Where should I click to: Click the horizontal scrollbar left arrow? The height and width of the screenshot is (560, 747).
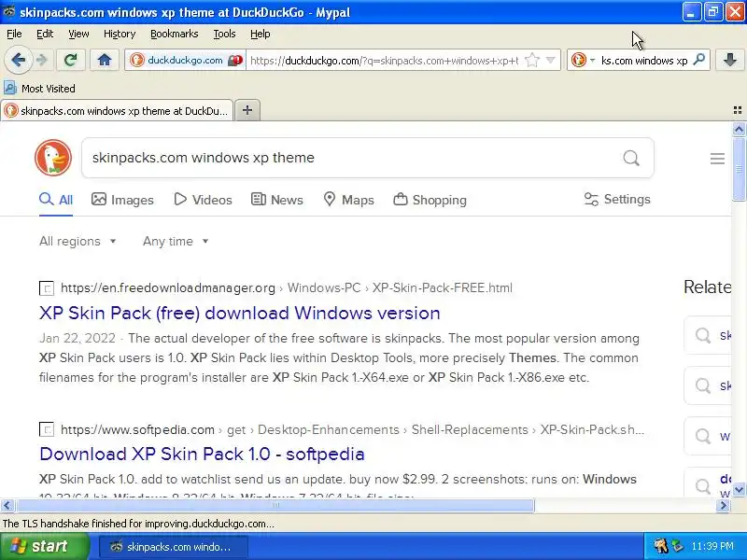tap(7, 505)
